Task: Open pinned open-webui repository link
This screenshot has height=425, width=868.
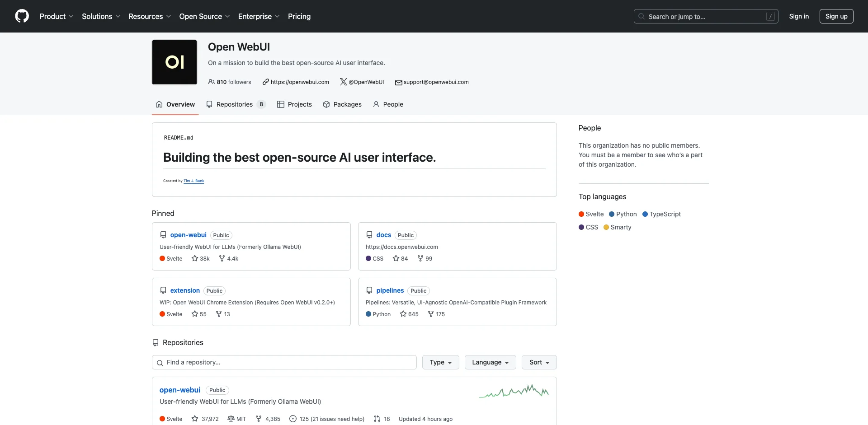Action: 188,235
